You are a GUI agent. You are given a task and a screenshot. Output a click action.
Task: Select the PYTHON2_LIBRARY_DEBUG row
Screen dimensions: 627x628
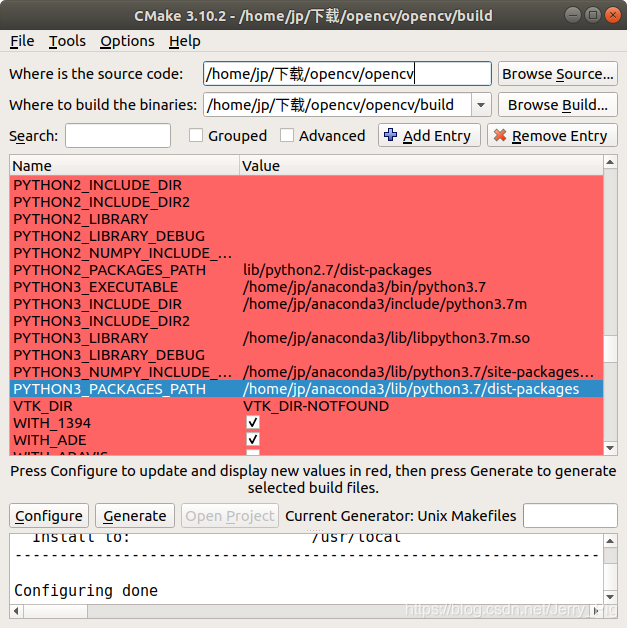click(306, 236)
